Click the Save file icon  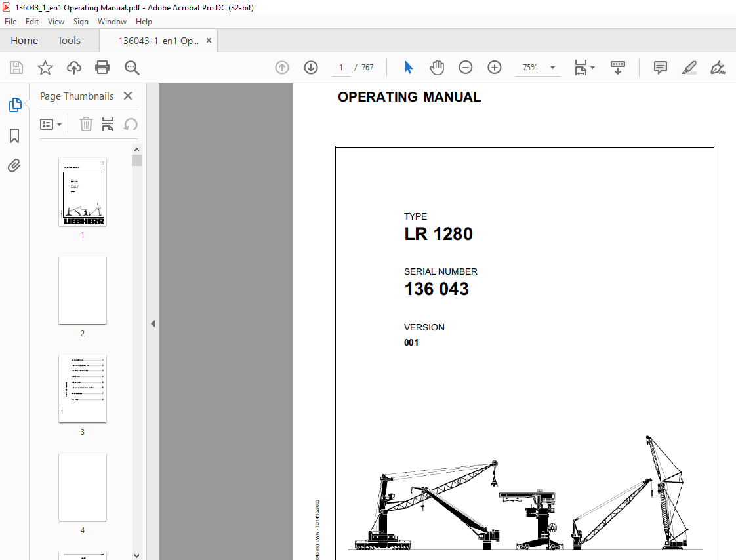tap(16, 68)
